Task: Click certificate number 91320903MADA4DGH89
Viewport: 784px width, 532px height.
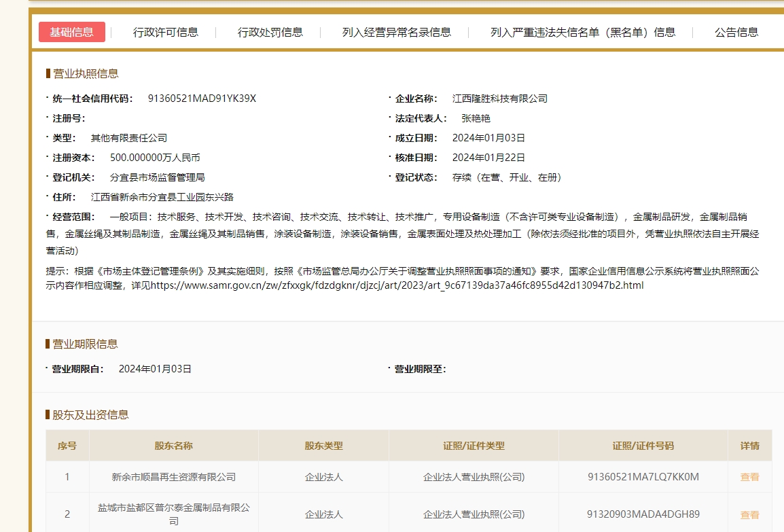Action: pos(643,514)
